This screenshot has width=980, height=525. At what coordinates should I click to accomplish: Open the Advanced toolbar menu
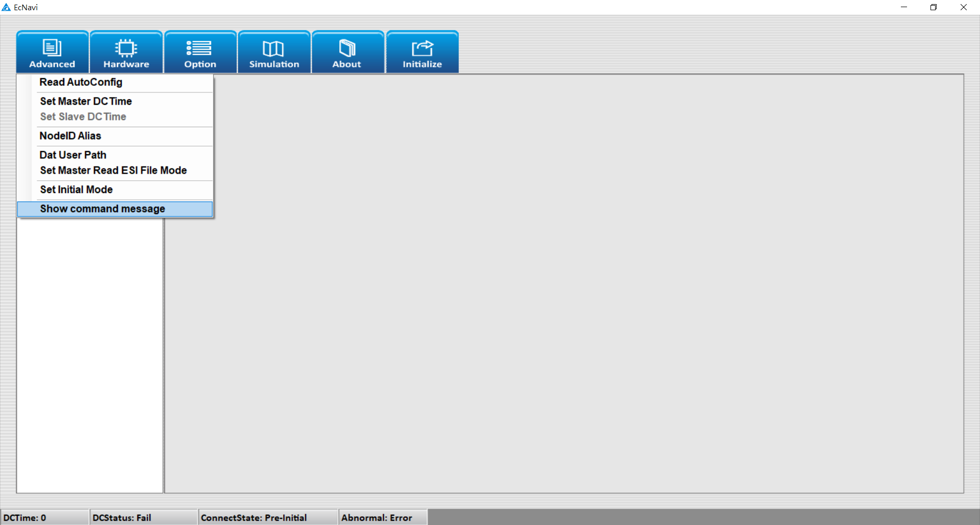tap(52, 53)
